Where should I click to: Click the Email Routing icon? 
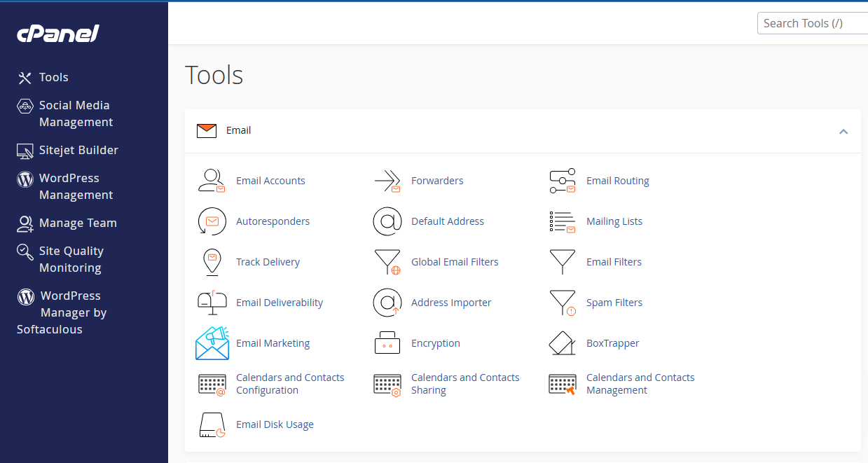point(562,181)
